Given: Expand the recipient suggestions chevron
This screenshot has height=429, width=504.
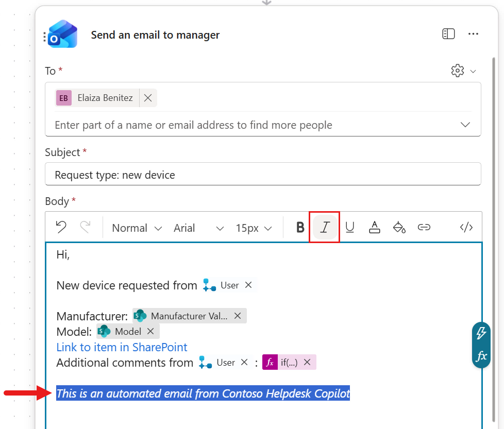Looking at the screenshot, I should click(x=465, y=125).
